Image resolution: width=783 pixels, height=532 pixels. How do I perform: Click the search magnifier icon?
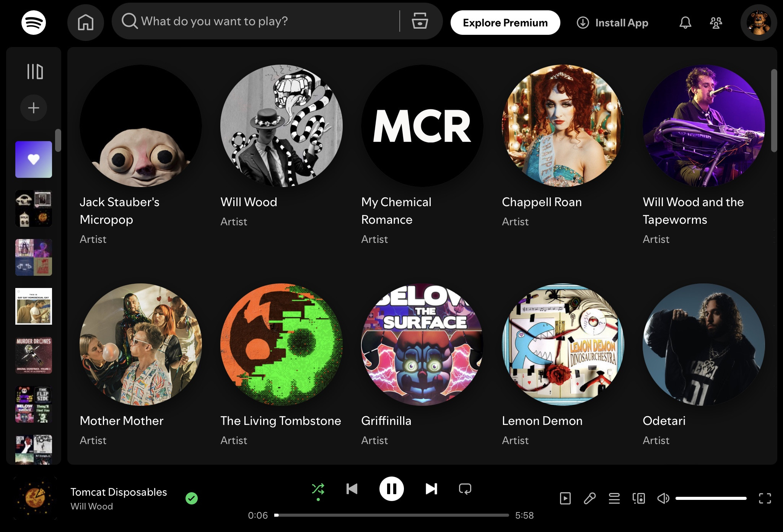tap(130, 21)
